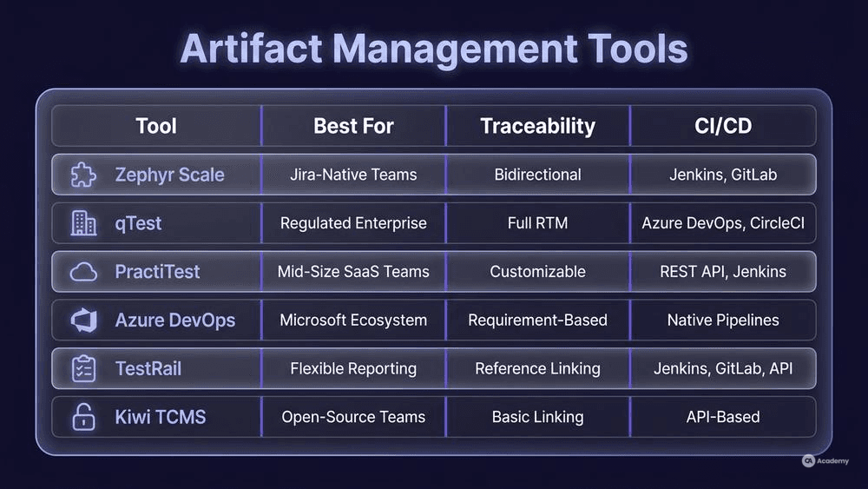Viewport: 868px width, 489px height.
Task: Click the 'Full RTM' cell
Action: [537, 223]
